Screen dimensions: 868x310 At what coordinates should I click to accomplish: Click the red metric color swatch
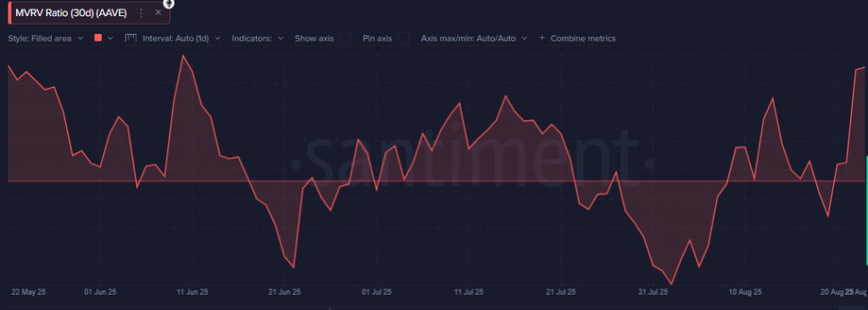98,38
